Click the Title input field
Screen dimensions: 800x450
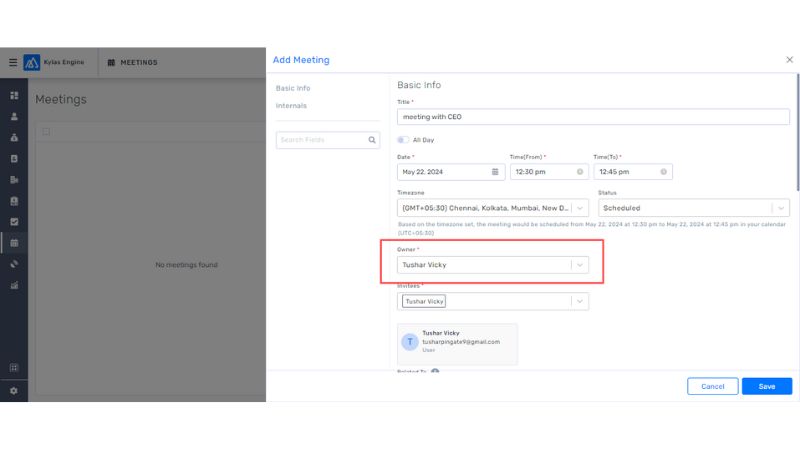point(593,117)
